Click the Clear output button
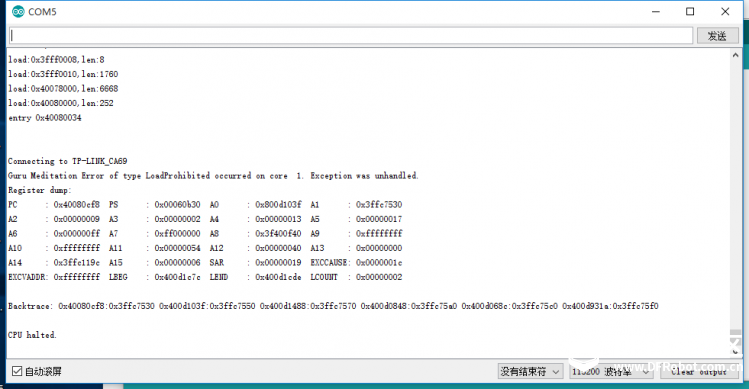Viewport: 749px width, 389px height. coord(699,371)
